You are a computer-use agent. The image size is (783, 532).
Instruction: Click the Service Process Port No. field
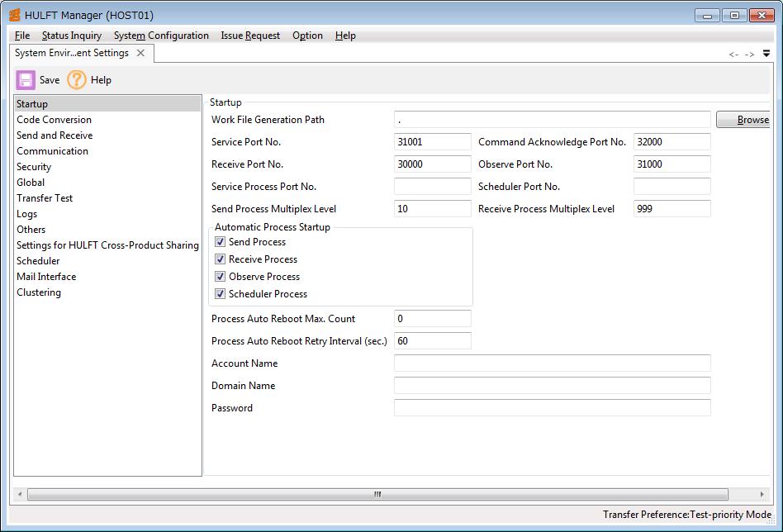click(433, 187)
